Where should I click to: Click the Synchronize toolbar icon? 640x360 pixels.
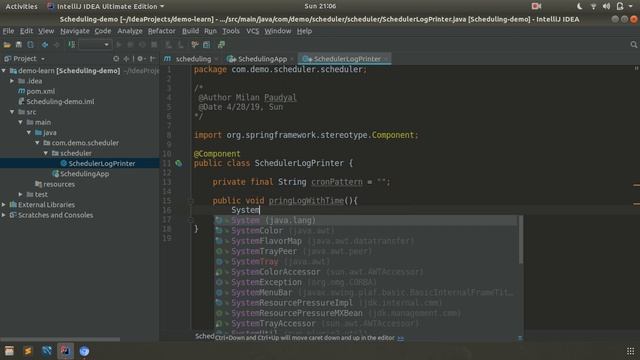[31, 44]
